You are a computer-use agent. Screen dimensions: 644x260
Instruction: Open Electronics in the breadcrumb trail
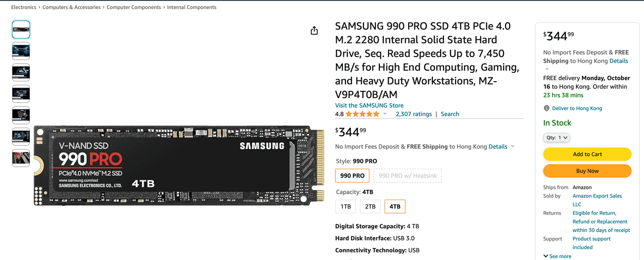(23, 7)
